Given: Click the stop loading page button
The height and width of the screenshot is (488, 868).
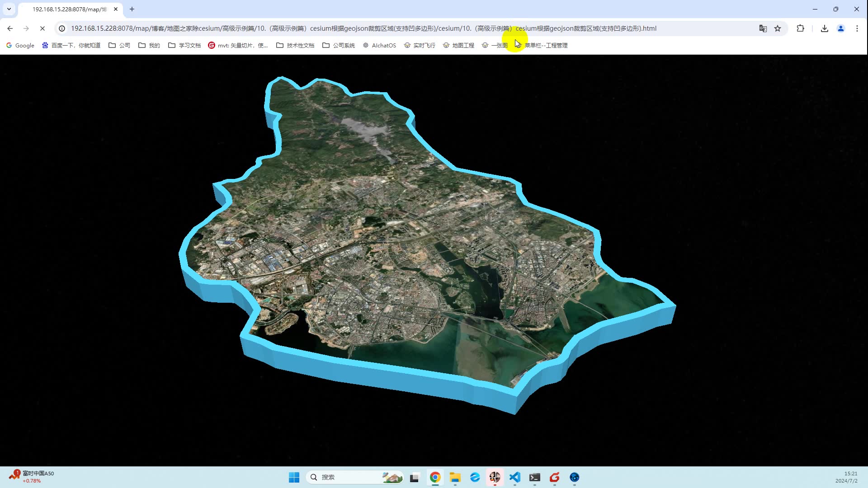Looking at the screenshot, I should coord(42,28).
